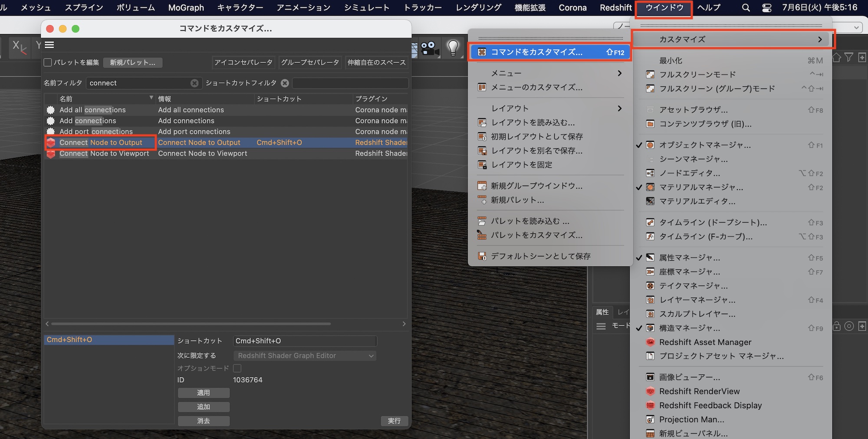The height and width of the screenshot is (439, 868).
Task: Toggle the オプションモード checkbox
Action: [237, 368]
